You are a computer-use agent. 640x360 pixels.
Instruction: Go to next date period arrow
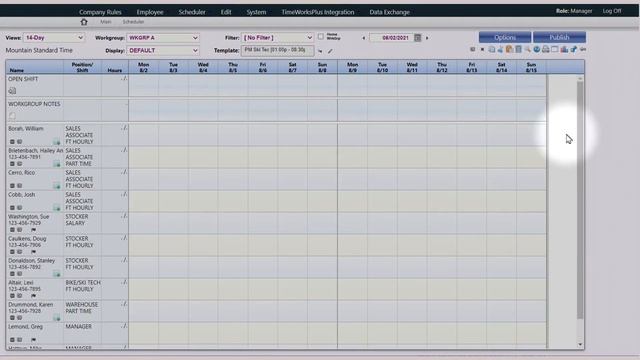pos(427,38)
